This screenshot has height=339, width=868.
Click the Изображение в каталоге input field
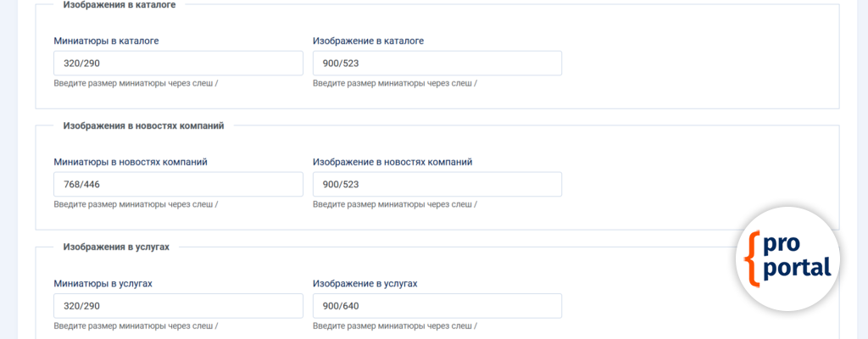tap(437, 63)
